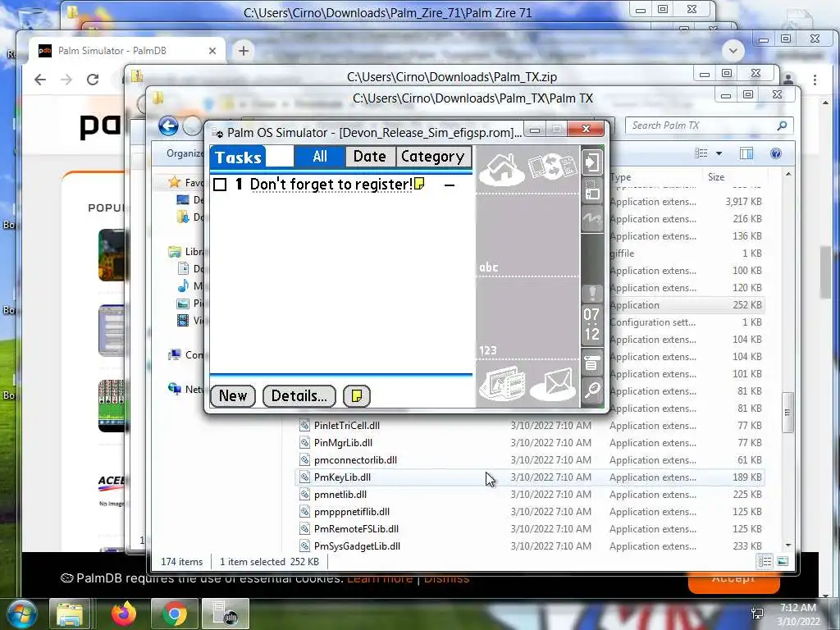
Task: Select file PmRemoteFSLib.dll
Action: click(356, 528)
